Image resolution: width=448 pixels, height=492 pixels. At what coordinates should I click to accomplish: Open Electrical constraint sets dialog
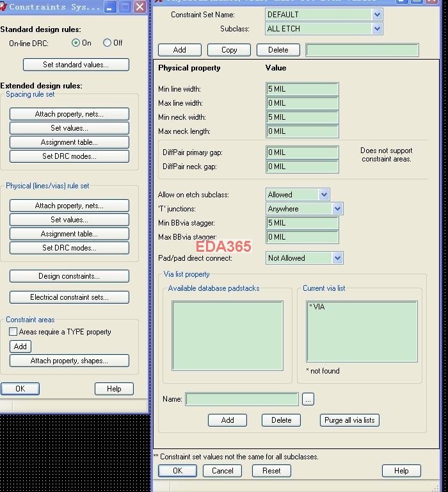point(69,297)
